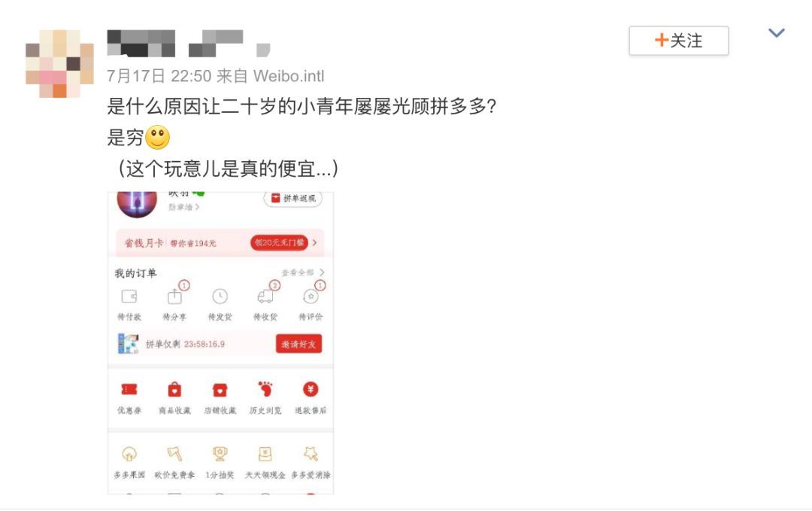The width and height of the screenshot is (812, 511).
Task: Open the 待收货 truck icon
Action: 265,297
